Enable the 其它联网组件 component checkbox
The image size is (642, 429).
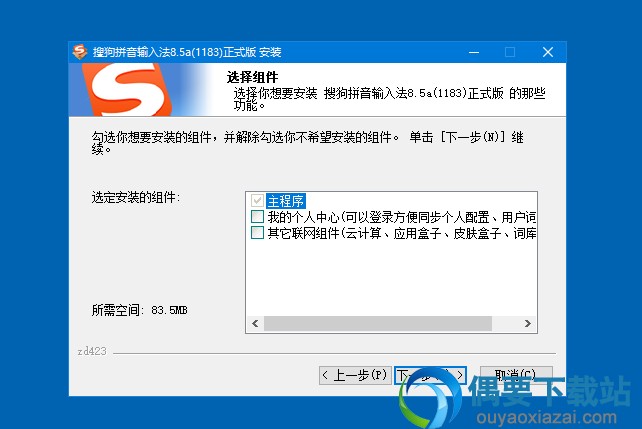(257, 233)
